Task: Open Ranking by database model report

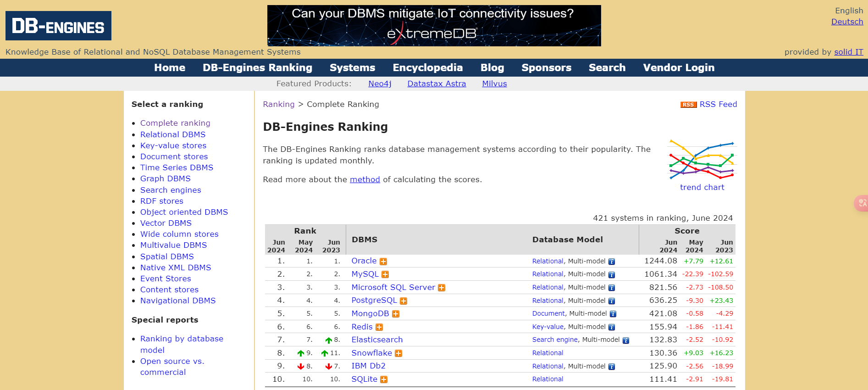Action: click(182, 344)
